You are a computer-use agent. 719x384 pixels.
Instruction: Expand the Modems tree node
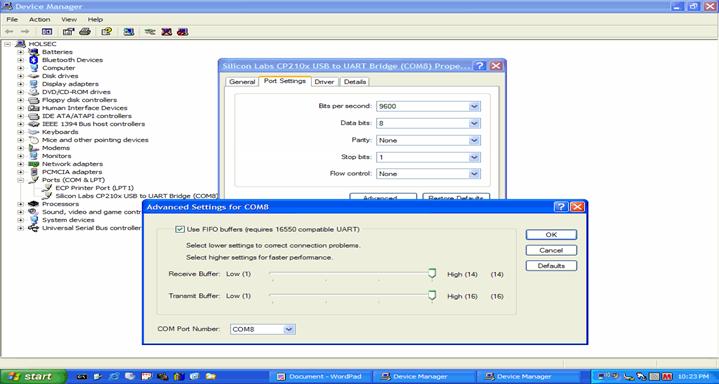20,148
